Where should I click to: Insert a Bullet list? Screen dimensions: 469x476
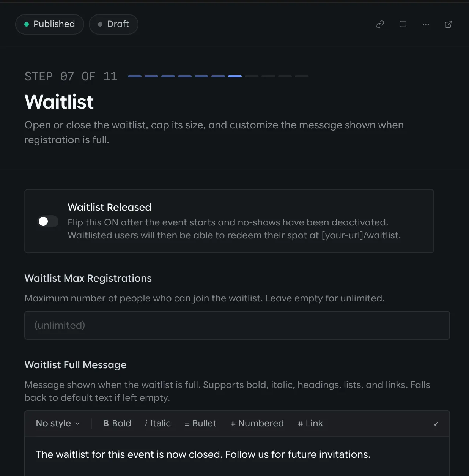coord(200,423)
